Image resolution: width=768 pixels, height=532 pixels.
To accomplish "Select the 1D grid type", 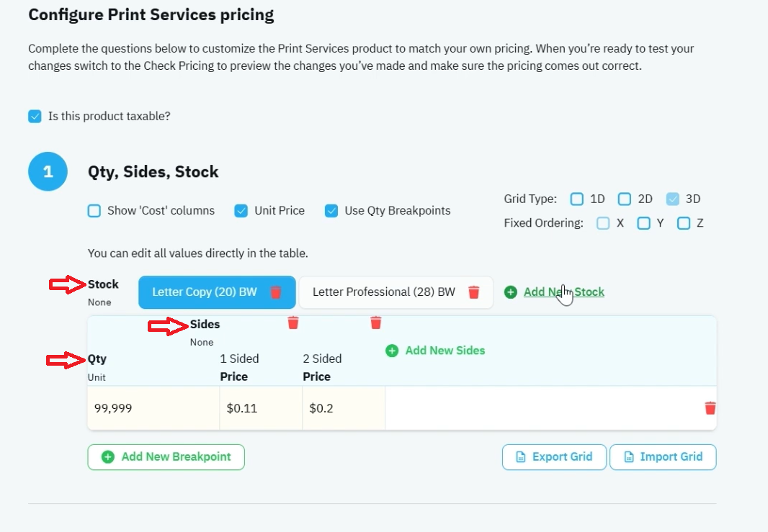I will (577, 199).
